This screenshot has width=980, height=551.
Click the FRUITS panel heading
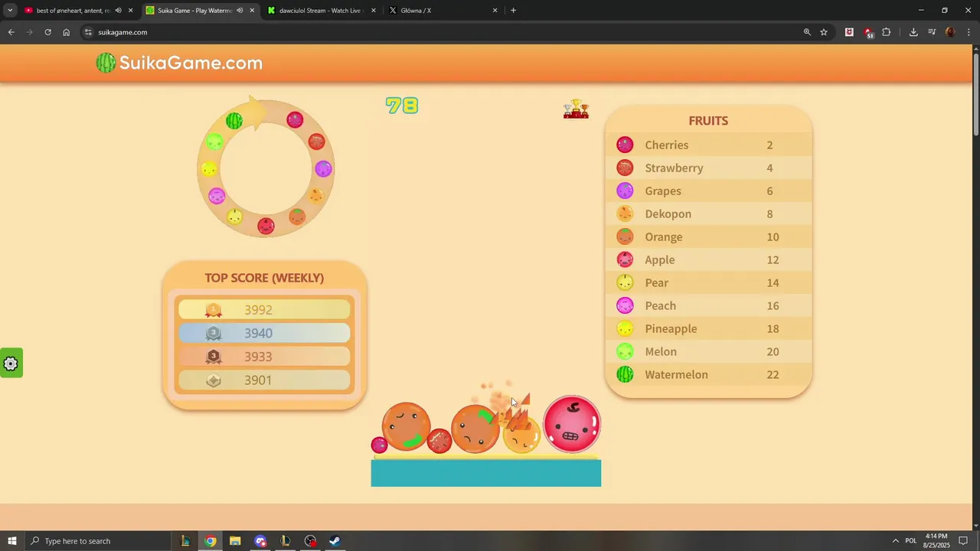pyautogui.click(x=708, y=120)
